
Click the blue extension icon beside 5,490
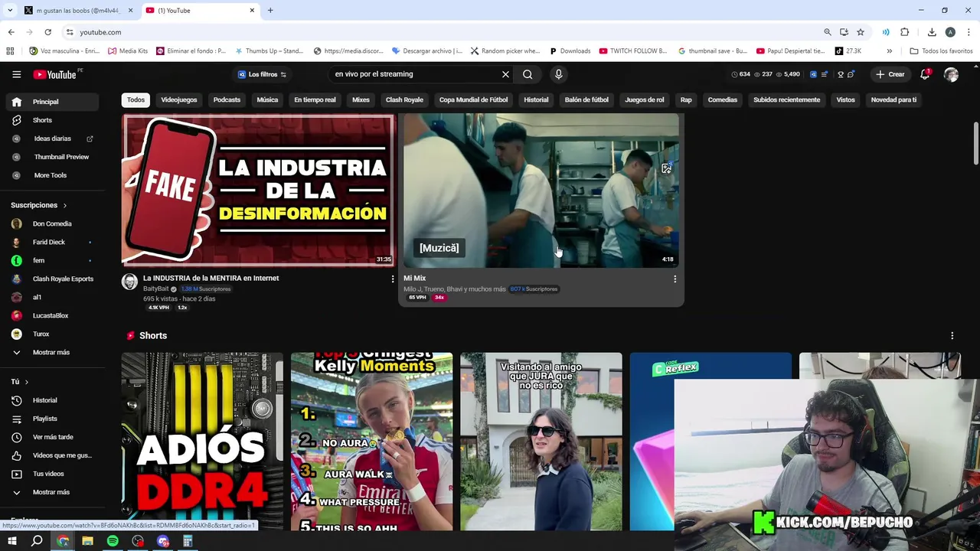813,74
